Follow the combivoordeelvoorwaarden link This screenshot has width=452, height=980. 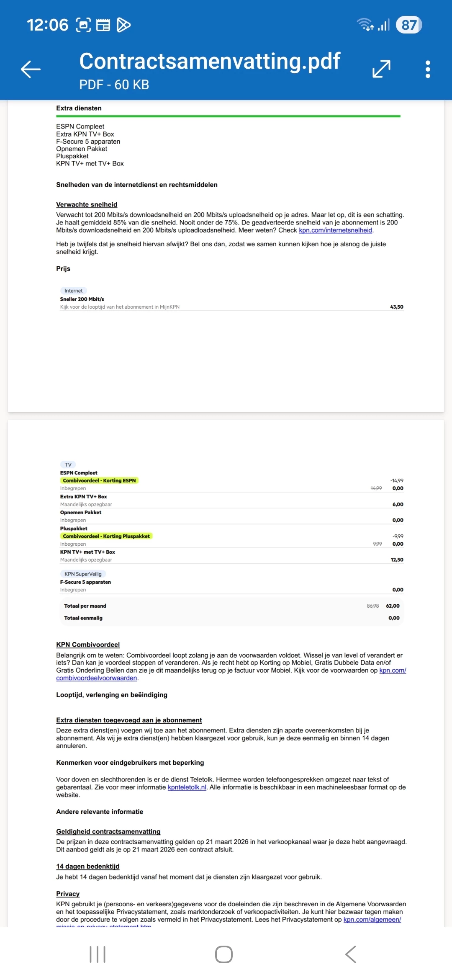point(97,678)
